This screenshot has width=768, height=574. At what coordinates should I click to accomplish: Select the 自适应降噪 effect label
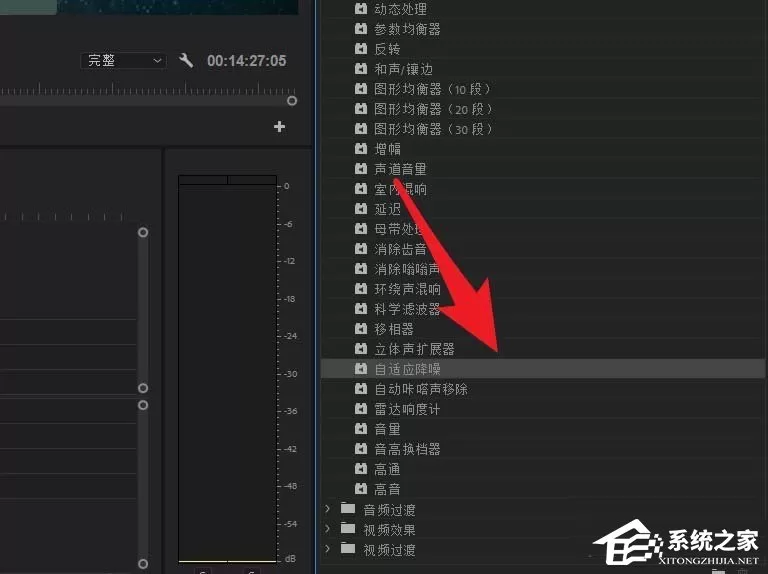tap(408, 369)
